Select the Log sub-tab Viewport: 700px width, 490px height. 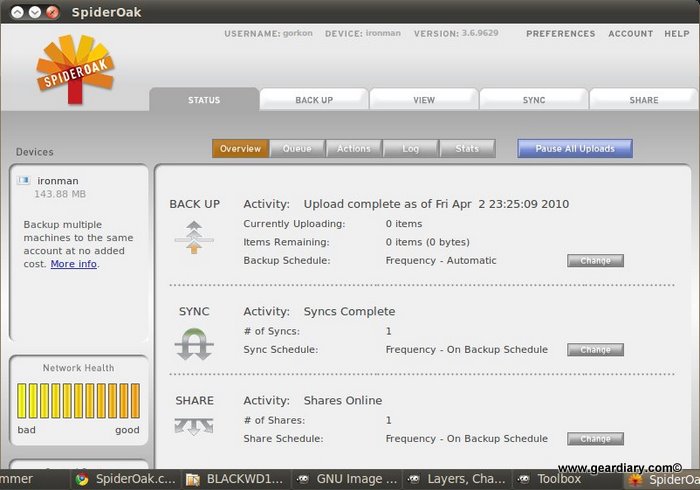(x=410, y=149)
